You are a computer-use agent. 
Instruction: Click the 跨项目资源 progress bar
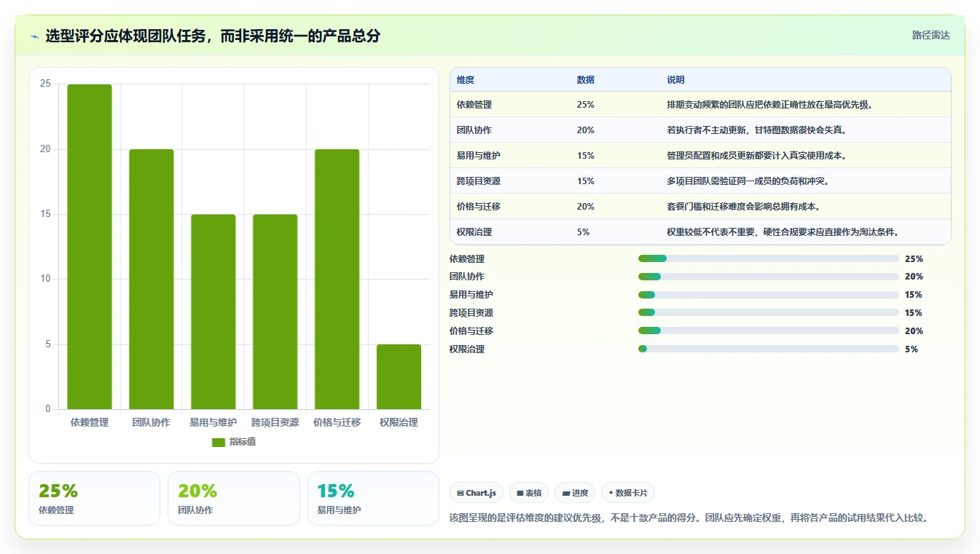tap(769, 313)
